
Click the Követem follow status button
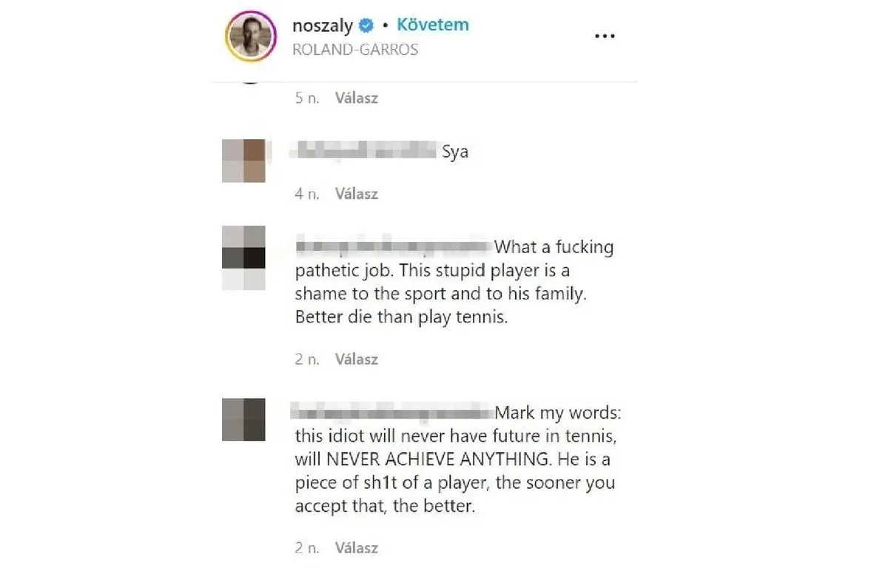[433, 24]
